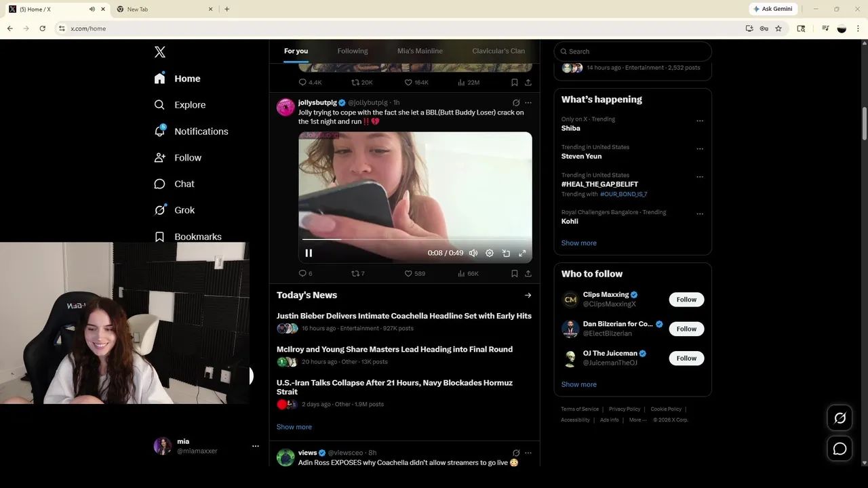868x488 pixels.
Task: Open more options on views post
Action: tap(528, 453)
